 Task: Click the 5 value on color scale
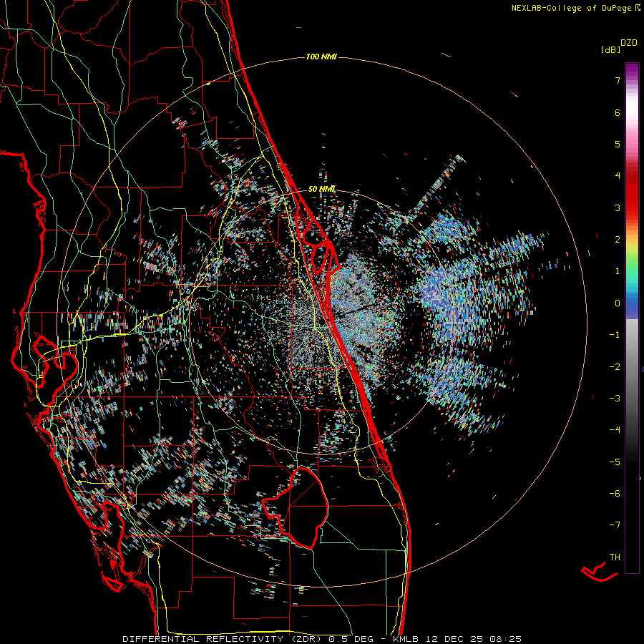[618, 144]
